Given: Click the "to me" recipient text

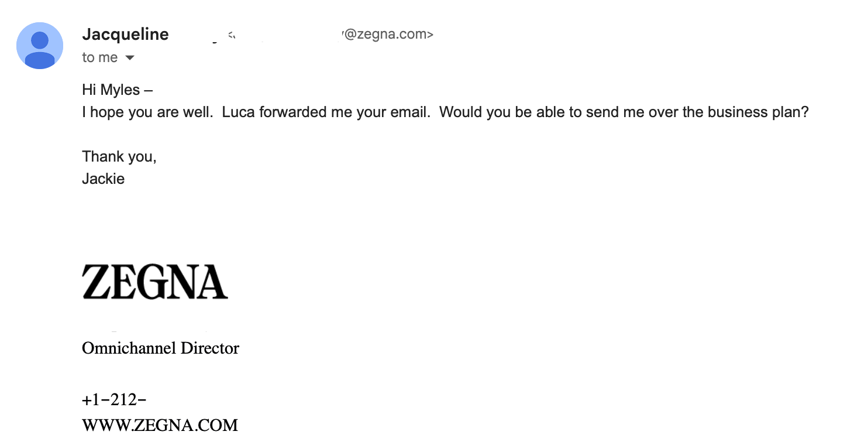Looking at the screenshot, I should click(x=99, y=58).
